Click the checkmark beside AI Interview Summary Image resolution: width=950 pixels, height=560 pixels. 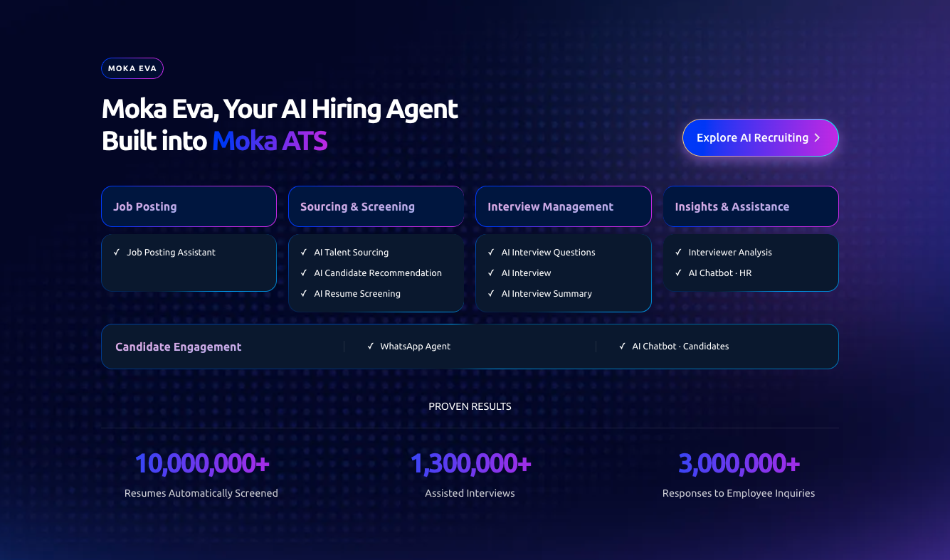pos(491,294)
